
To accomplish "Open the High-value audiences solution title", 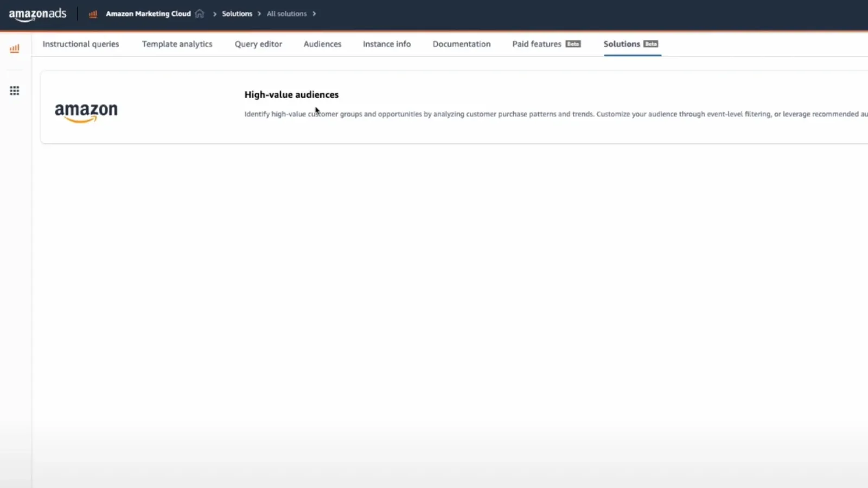I will [291, 94].
